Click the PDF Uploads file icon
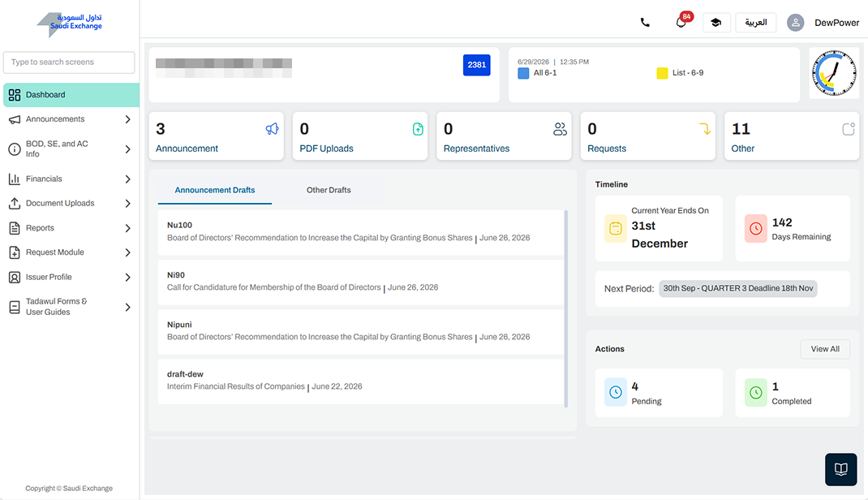Viewport: 868px width, 500px height. [418, 129]
